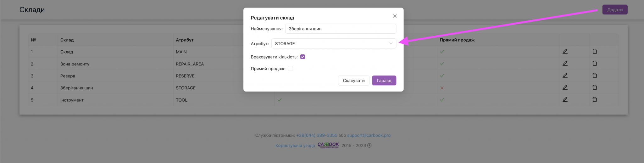Click the edit pencil for Склад row

coord(565,51)
